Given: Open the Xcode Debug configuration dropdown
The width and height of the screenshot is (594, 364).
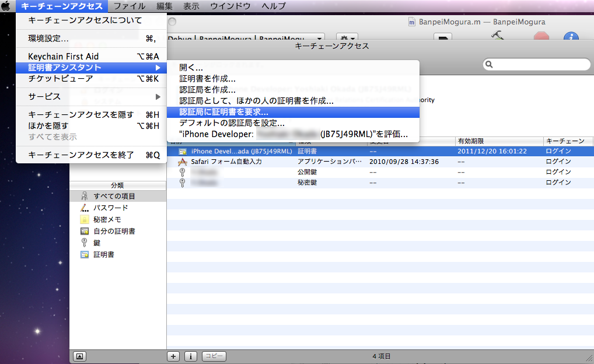Looking at the screenshot, I should coord(245,38).
